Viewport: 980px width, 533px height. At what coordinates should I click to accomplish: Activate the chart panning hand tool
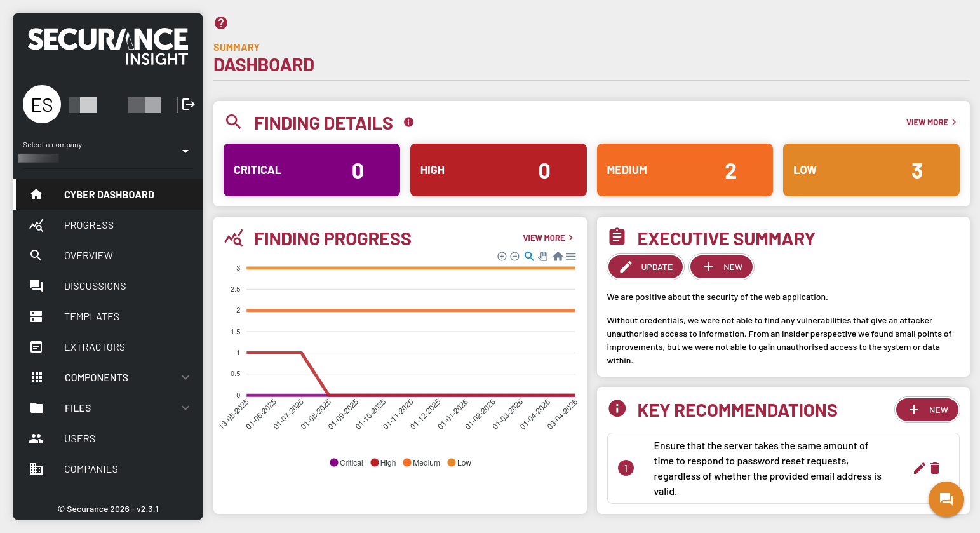543,257
